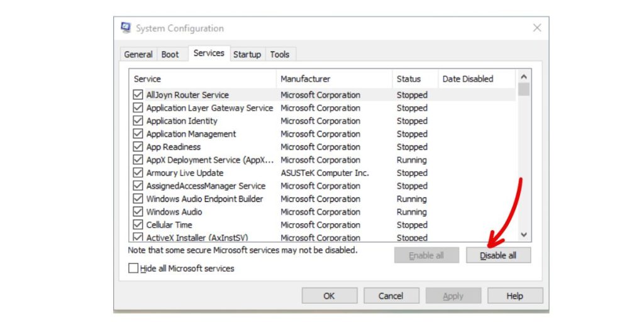Toggle the Application Management checkbox

[x=138, y=134]
